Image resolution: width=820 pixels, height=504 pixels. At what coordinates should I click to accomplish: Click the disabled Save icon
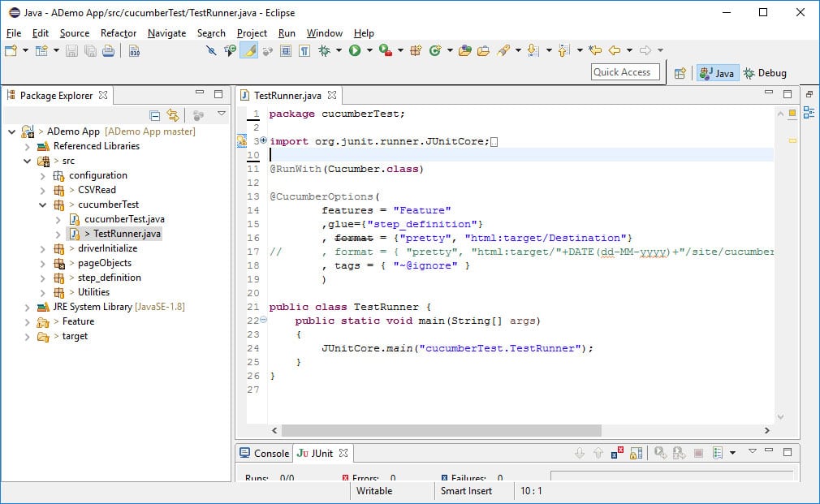tap(71, 50)
